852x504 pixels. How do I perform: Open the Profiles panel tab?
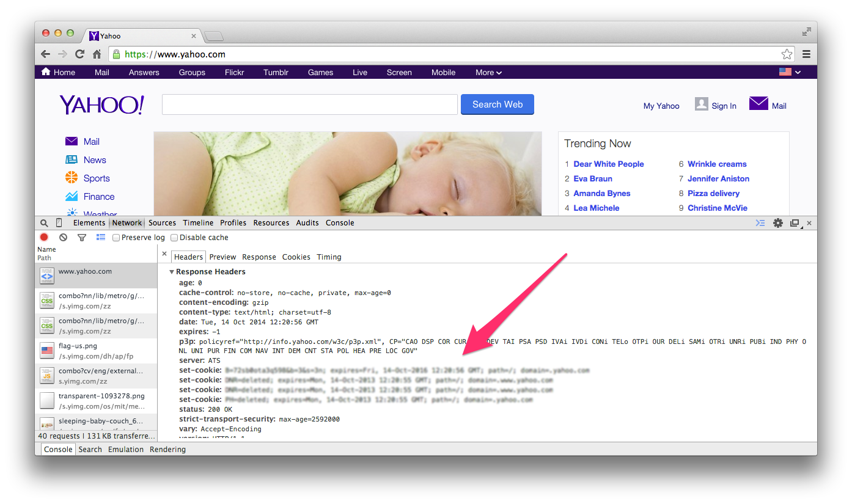(233, 223)
